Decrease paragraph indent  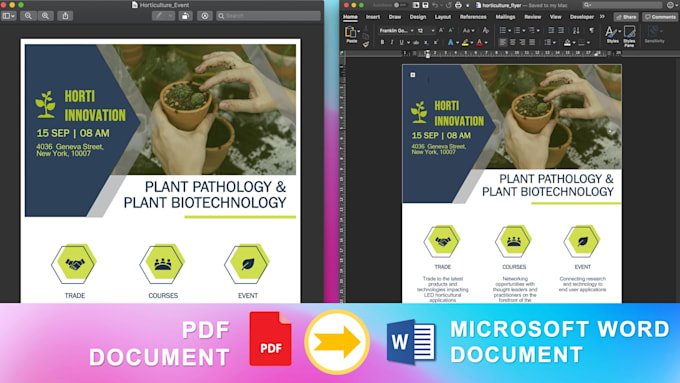[551, 30]
